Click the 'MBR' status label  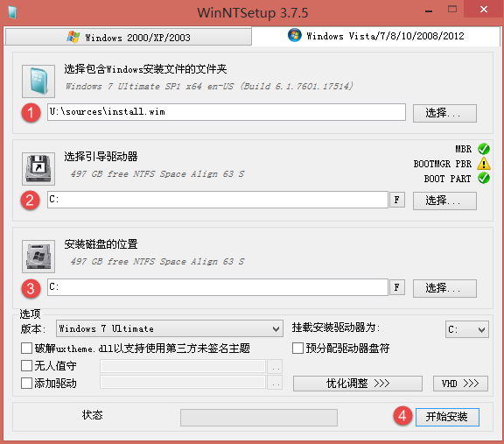coord(463,149)
